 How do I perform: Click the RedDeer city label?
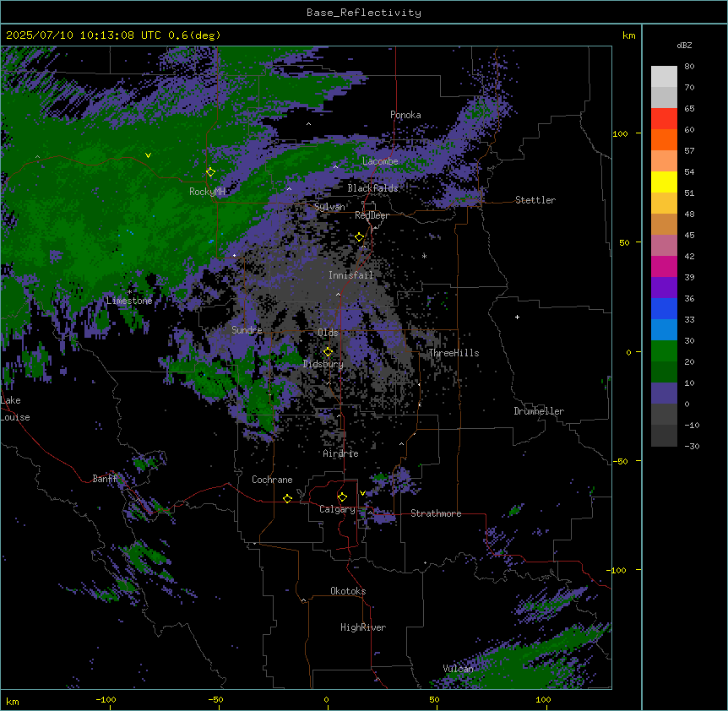[x=372, y=215]
